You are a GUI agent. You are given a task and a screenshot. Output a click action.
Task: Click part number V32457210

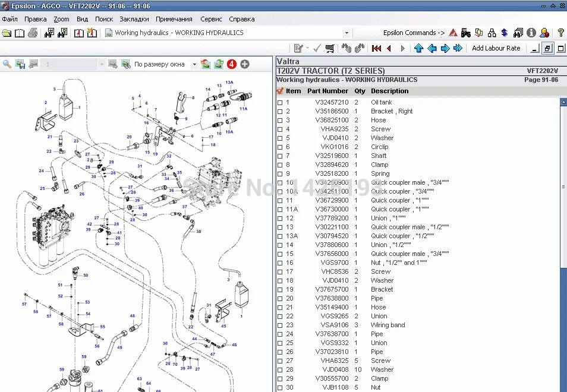332,102
